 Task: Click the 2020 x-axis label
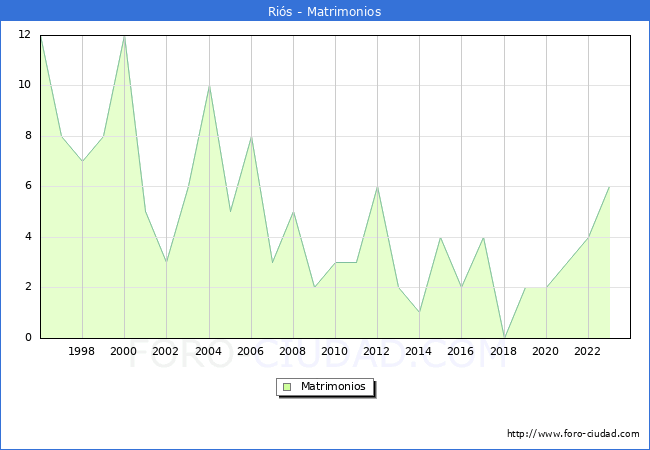(x=545, y=352)
